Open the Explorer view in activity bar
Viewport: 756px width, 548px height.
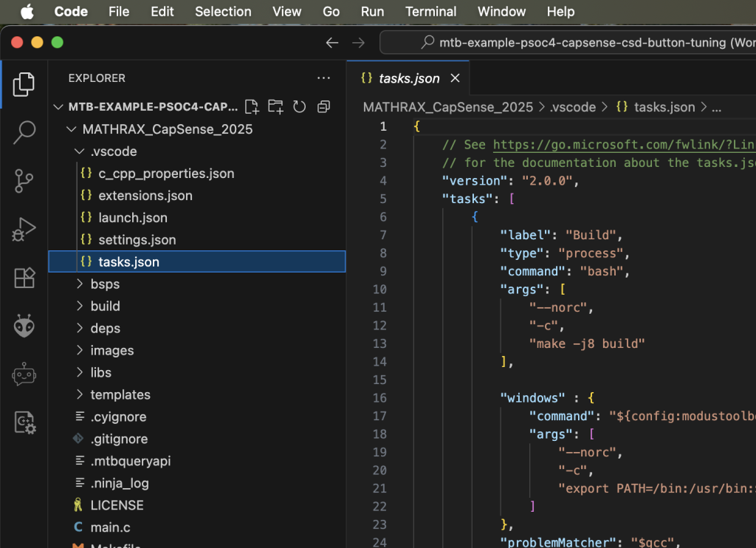tap(24, 84)
